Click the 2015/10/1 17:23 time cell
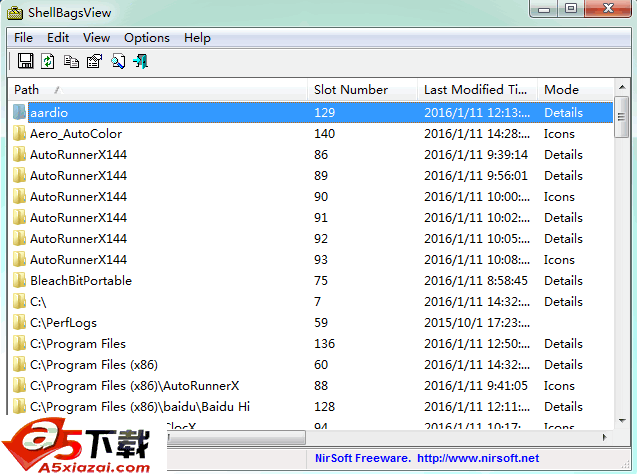The image size is (637, 474). coord(477,322)
